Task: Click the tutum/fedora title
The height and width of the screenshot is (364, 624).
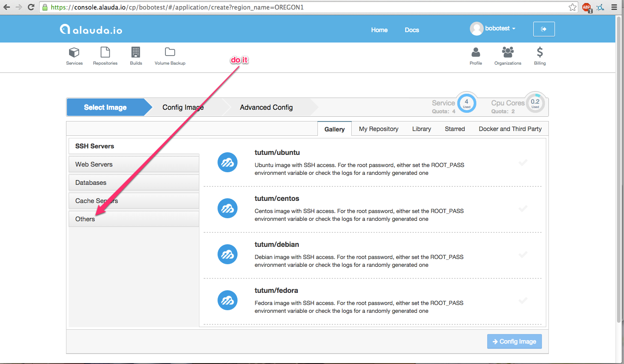Action: [276, 291]
